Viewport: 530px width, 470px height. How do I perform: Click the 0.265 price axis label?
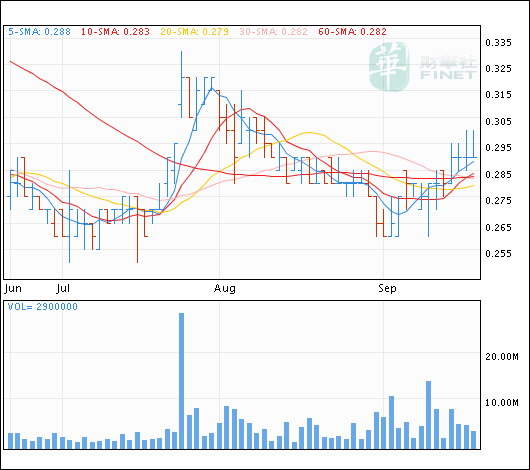pyautogui.click(x=499, y=227)
